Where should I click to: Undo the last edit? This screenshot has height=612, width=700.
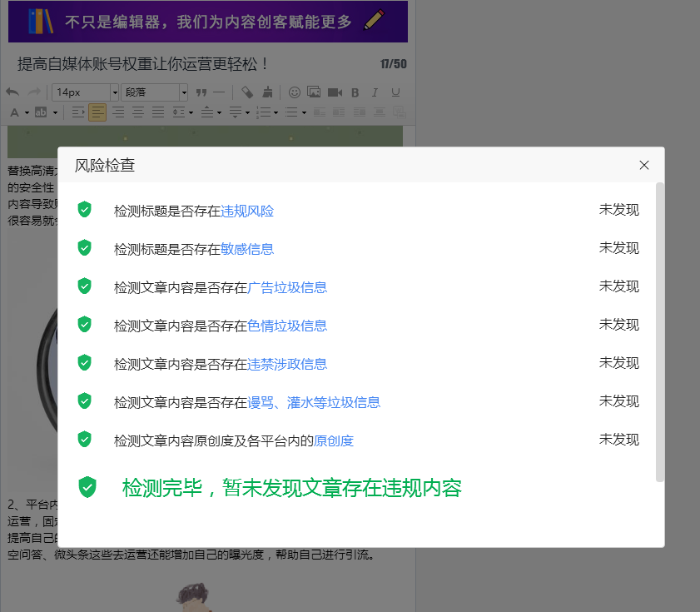point(11,92)
